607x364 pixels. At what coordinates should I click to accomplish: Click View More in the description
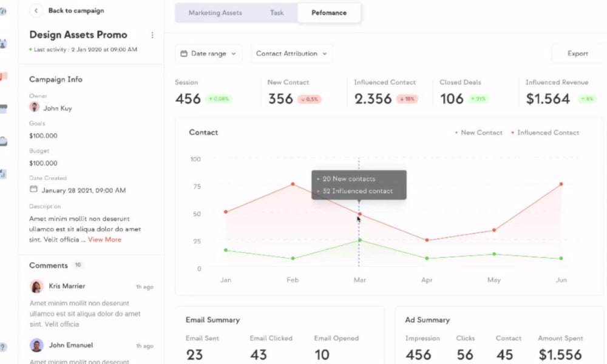(104, 240)
